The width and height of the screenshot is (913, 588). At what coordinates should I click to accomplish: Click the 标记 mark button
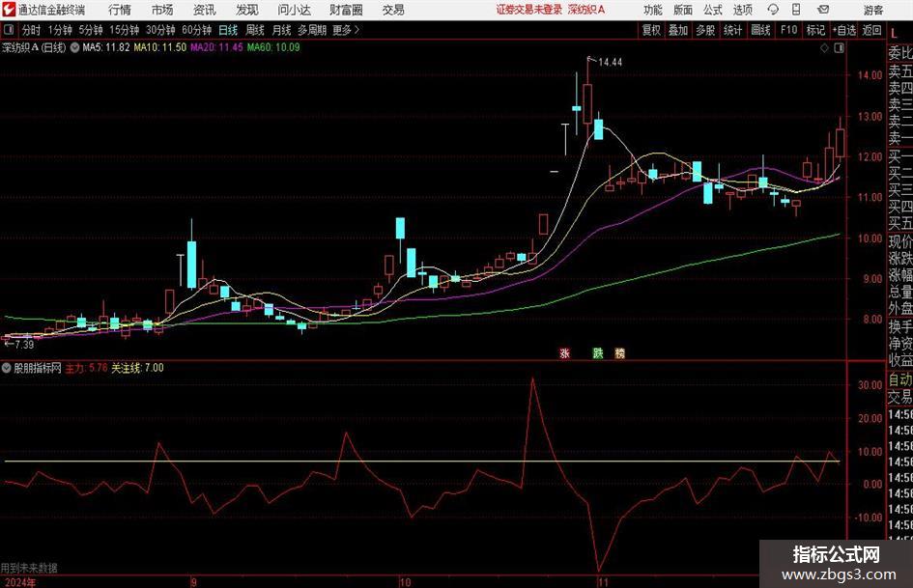click(x=815, y=30)
